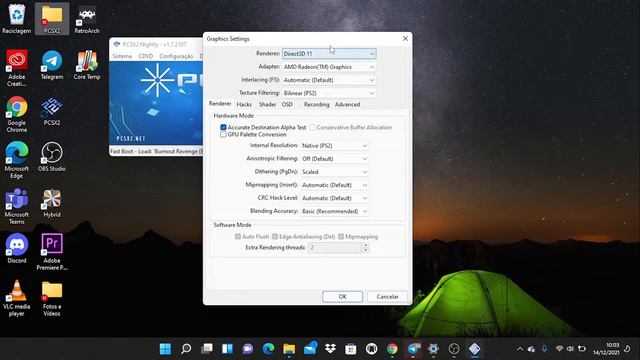Viewport: 640px width, 360px height.
Task: Click the Extra Rendering threads field
Action: (335, 247)
